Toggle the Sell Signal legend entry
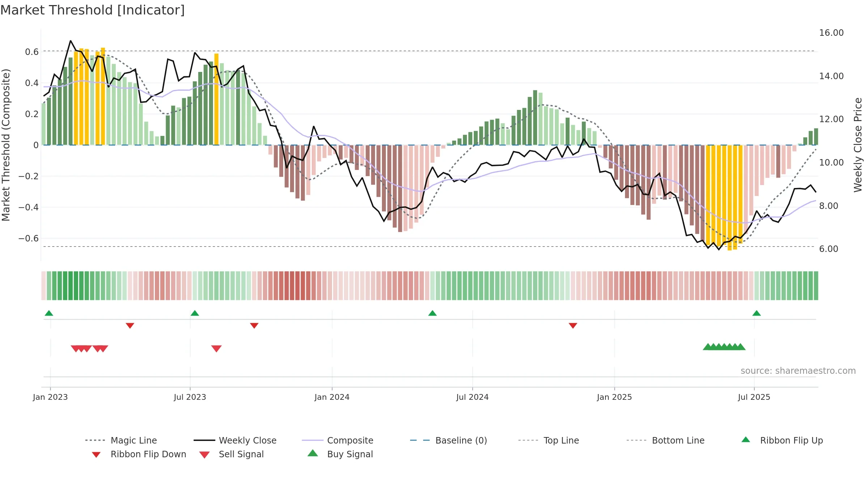Image resolution: width=868 pixels, height=488 pixels. coord(231,454)
